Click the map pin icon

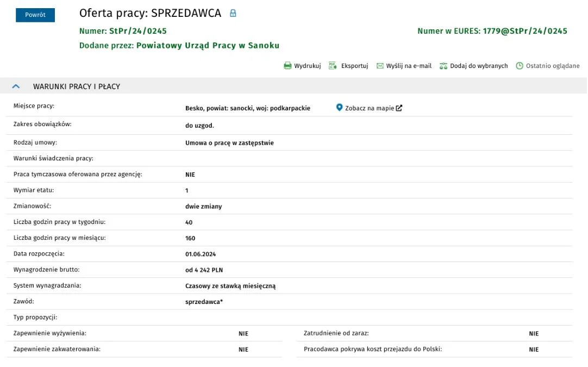pos(339,107)
